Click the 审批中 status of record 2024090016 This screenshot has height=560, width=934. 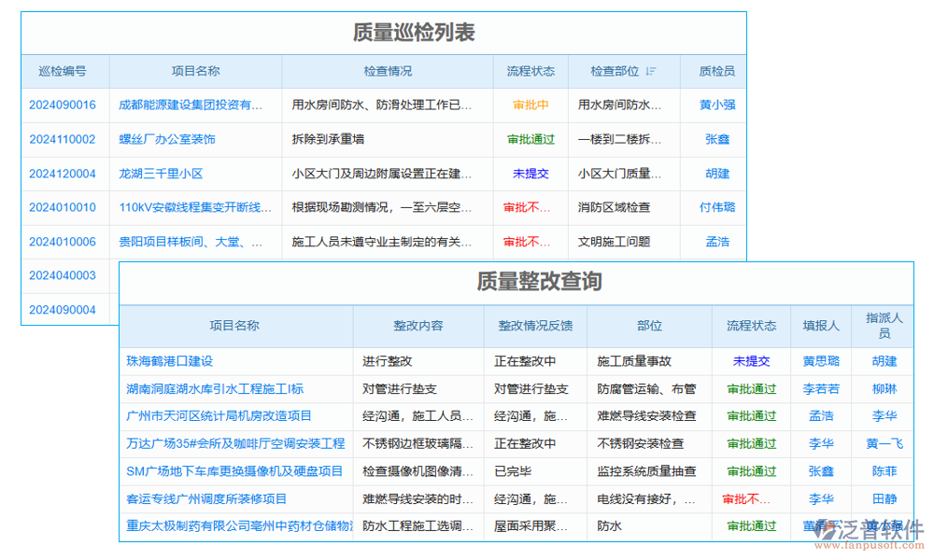tap(531, 105)
